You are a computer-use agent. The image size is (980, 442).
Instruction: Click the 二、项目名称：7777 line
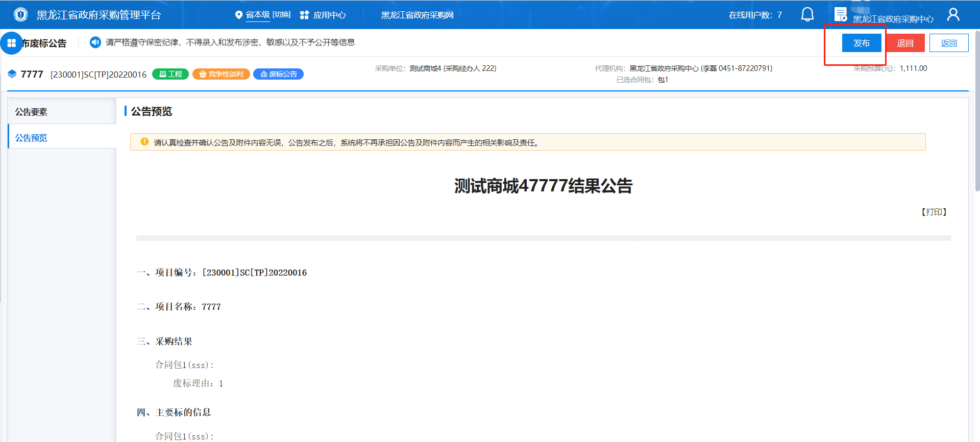pyautogui.click(x=179, y=307)
